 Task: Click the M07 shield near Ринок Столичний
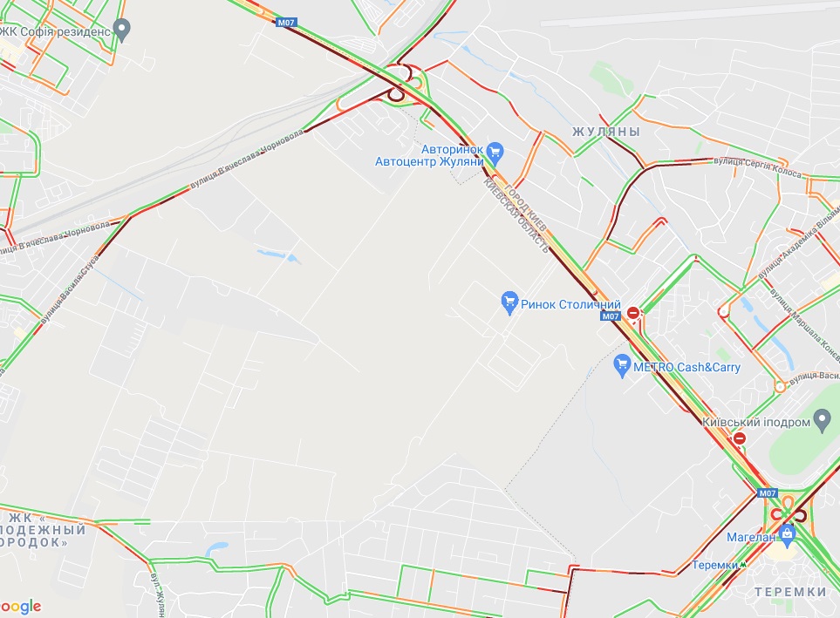pos(611,316)
